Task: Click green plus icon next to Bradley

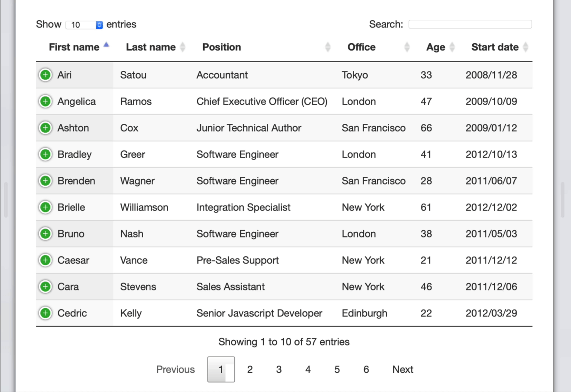Action: (x=45, y=155)
